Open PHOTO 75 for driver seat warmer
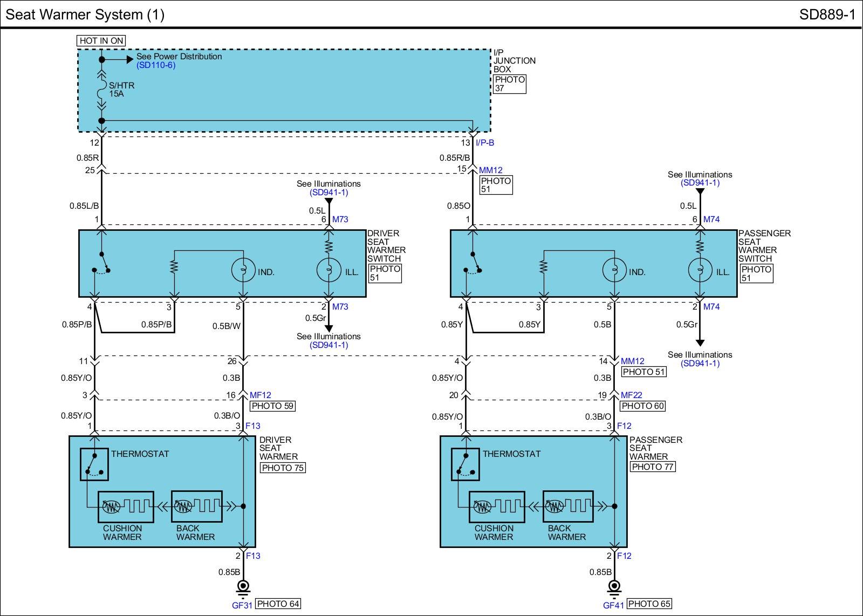Screen dimensions: 863x616 point(283,468)
